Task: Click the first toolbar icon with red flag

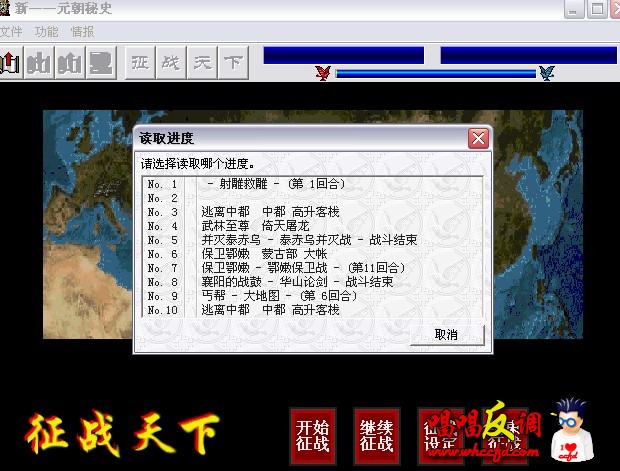Action: pos(10,62)
